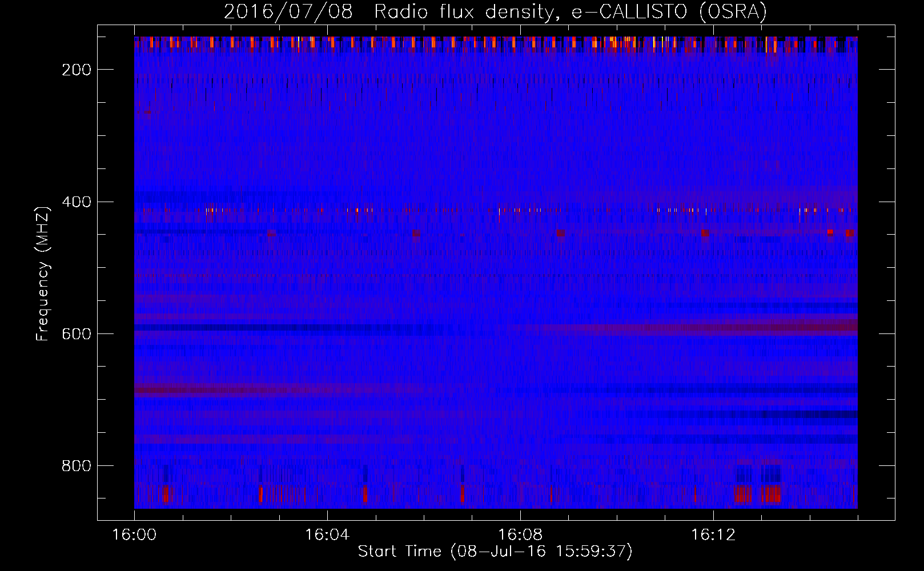Click the "Start Time (08-Jul-16 15:59:37)" label
The width and height of the screenshot is (924, 571).
click(495, 552)
